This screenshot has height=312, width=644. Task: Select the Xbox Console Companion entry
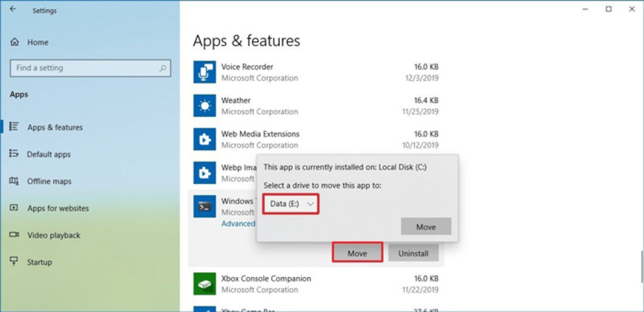tap(266, 278)
